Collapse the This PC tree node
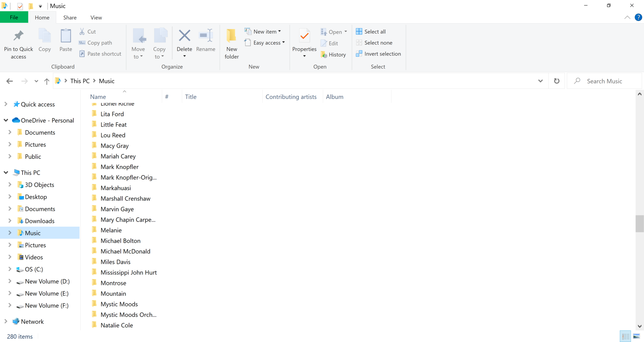Screen dimensions: 644x342 [6, 173]
